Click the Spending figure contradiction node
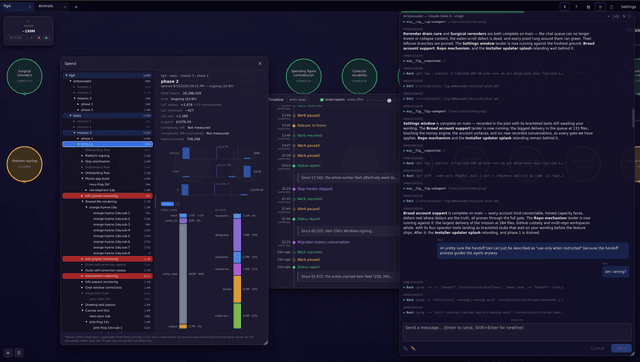640x362 pixels. tap(304, 76)
